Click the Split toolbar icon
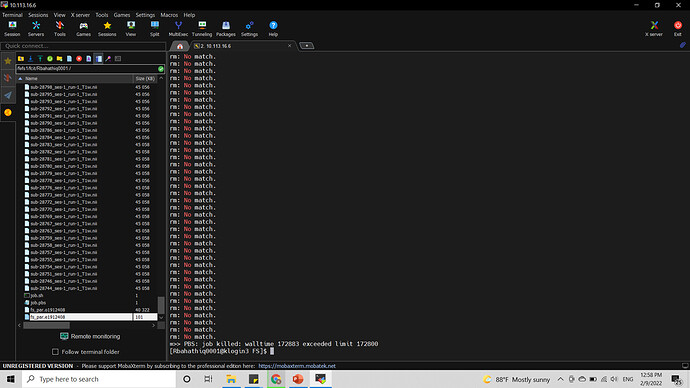This screenshot has width=690, height=388. pos(154,29)
